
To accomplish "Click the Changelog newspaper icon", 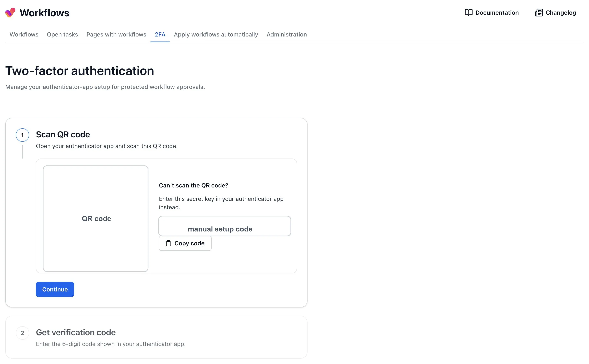I will coord(539,13).
